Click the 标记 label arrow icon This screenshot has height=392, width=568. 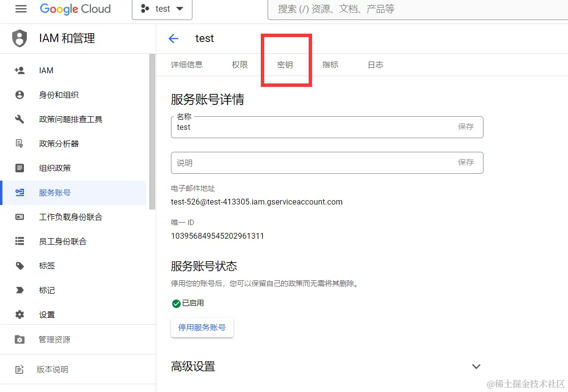coord(20,290)
